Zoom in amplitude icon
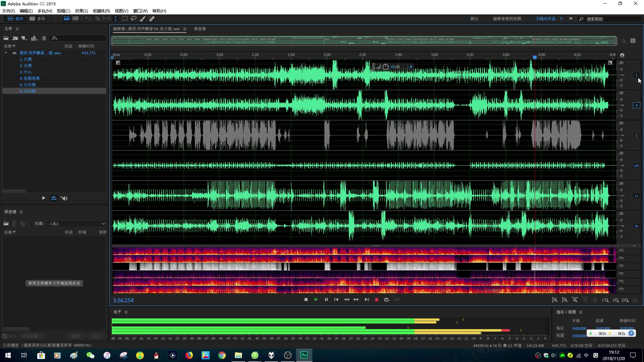 (555, 300)
